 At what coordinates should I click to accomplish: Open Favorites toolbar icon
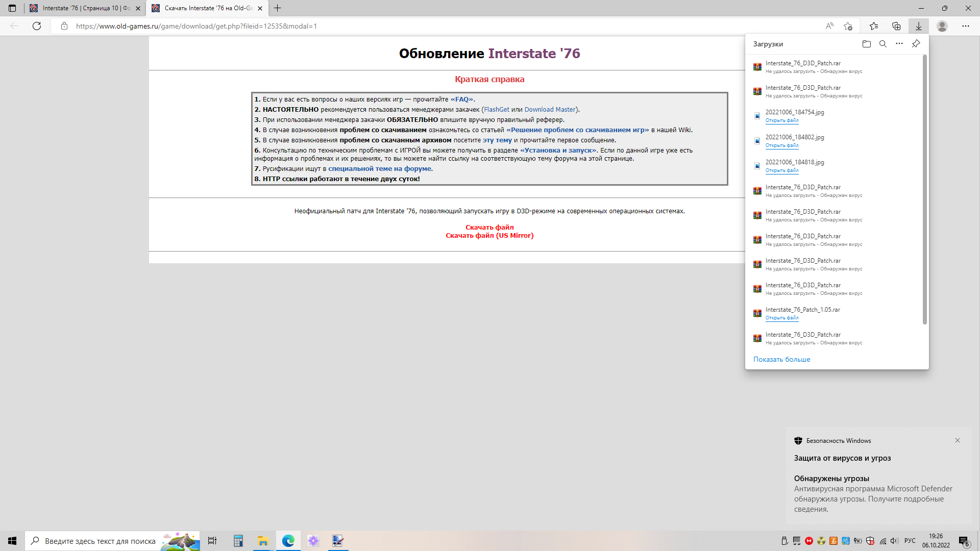click(x=874, y=26)
